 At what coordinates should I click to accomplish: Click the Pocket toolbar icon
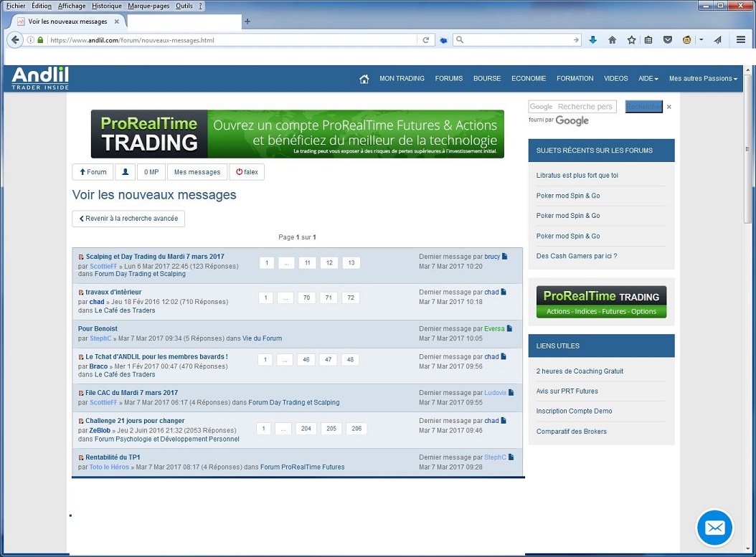coord(668,40)
